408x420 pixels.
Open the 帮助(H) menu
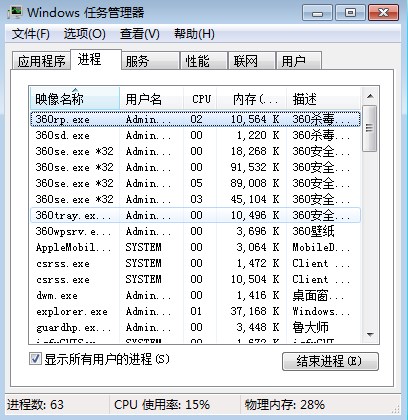coord(194,34)
